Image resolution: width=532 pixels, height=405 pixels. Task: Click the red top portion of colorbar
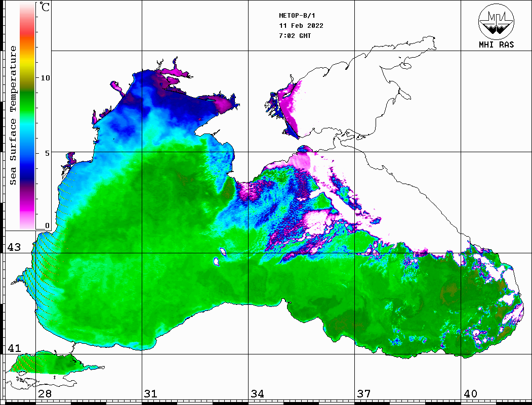pyautogui.click(x=27, y=30)
